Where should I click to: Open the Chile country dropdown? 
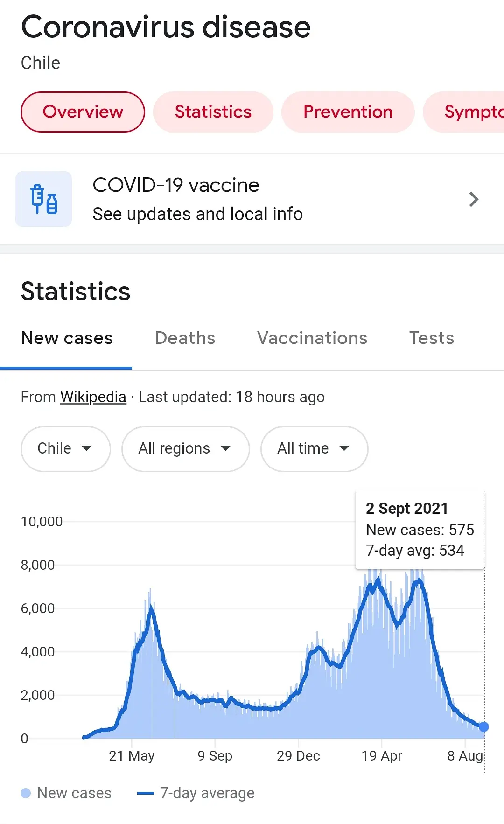[65, 448]
